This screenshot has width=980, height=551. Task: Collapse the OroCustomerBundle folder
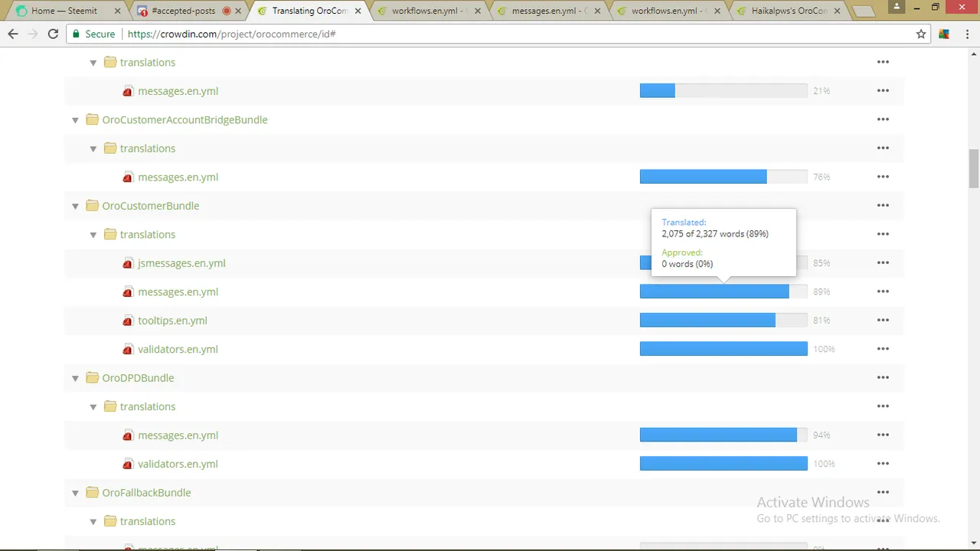coord(75,206)
